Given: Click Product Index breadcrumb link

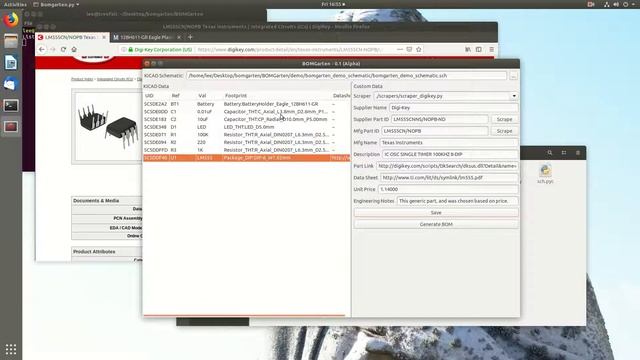Looking at the screenshot, I should 82,79.
